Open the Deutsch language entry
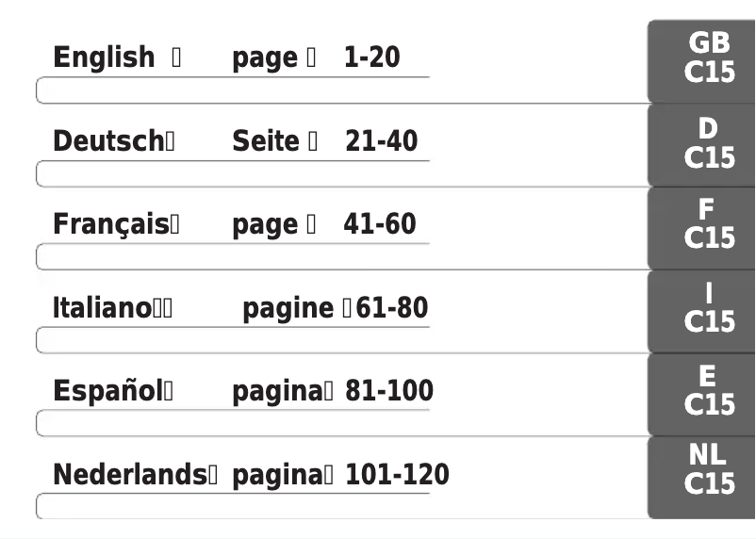 [109, 141]
